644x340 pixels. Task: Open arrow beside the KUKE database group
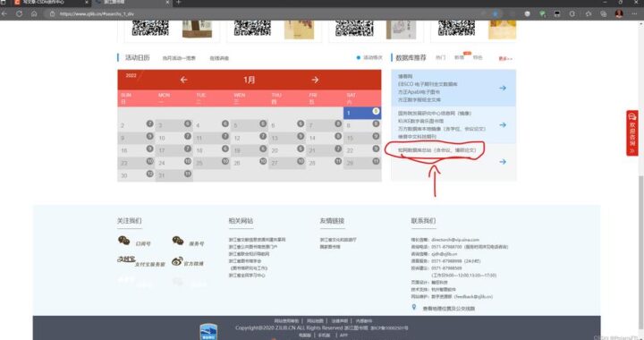coord(503,125)
